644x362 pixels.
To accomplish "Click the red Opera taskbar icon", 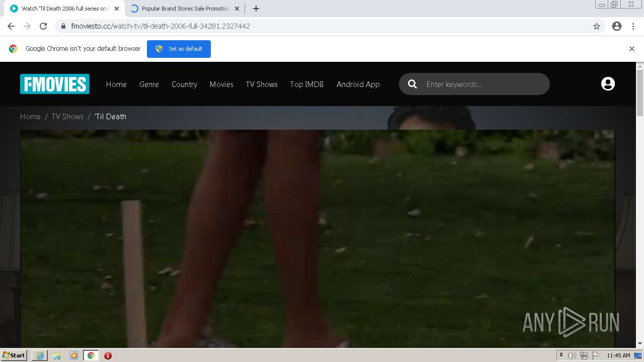I will tap(108, 355).
